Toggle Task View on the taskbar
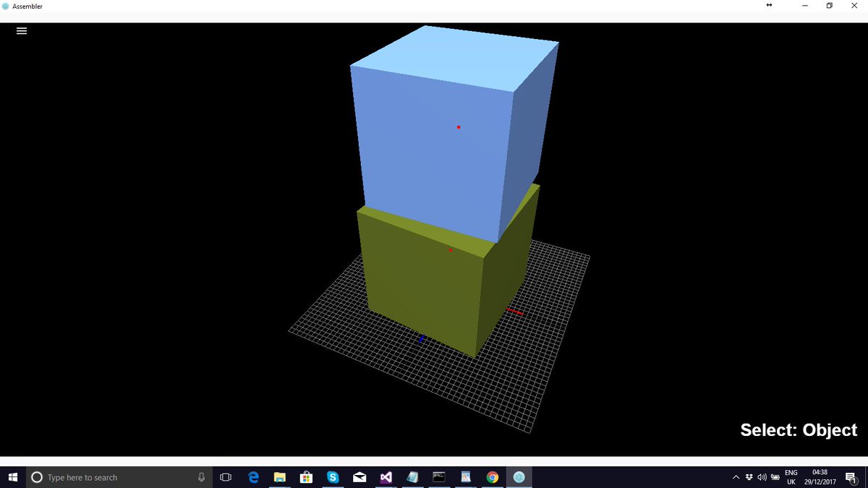868x488 pixels. [225, 477]
